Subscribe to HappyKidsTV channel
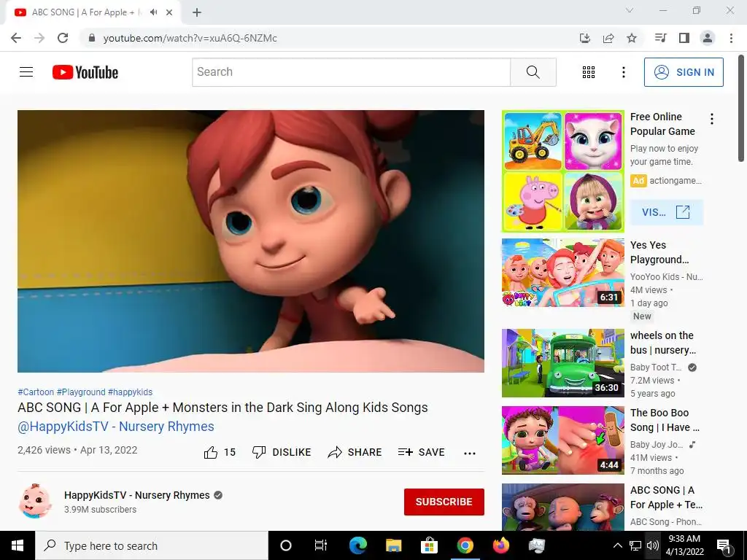The width and height of the screenshot is (747, 560). [444, 502]
